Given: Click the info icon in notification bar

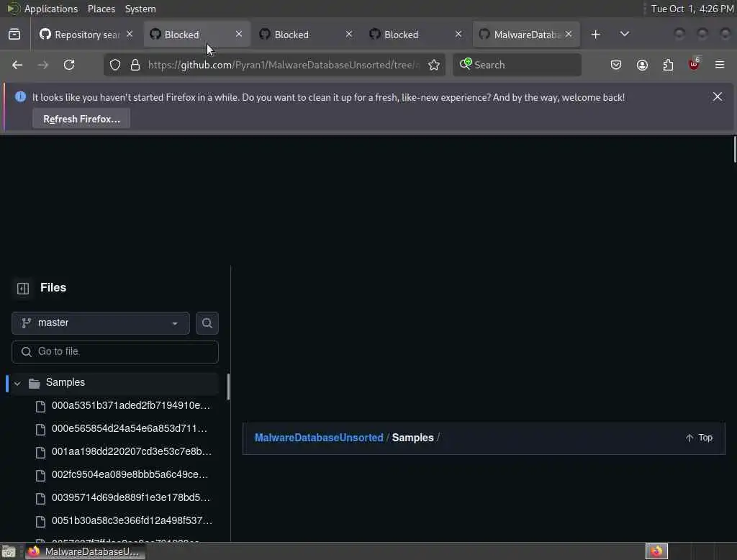Looking at the screenshot, I should tap(20, 97).
